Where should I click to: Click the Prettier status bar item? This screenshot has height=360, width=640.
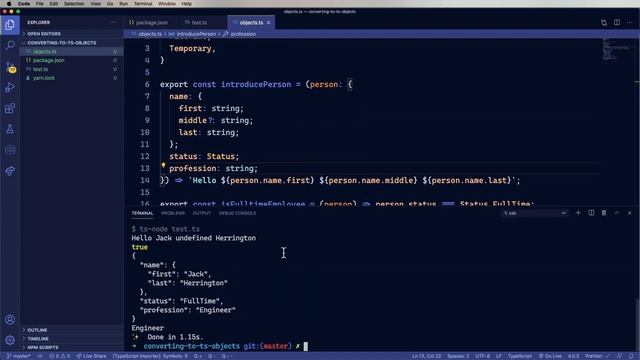click(598, 356)
